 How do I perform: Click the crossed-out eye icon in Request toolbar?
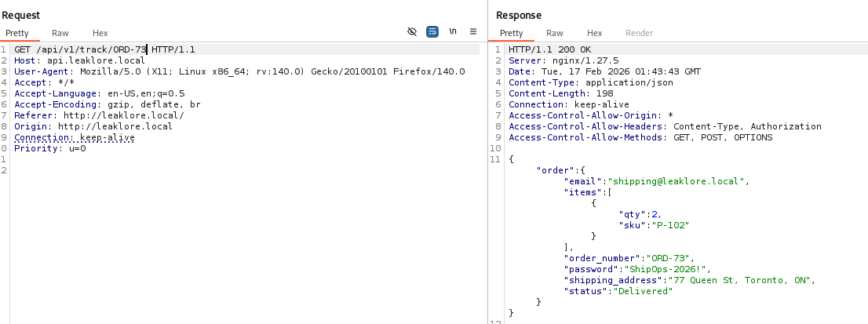click(412, 32)
